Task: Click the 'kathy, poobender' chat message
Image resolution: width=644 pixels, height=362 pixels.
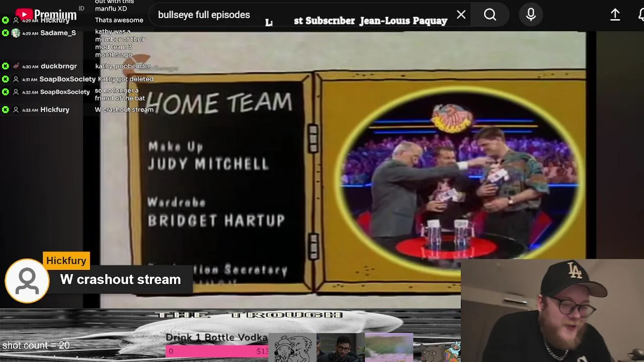Action: point(123,66)
